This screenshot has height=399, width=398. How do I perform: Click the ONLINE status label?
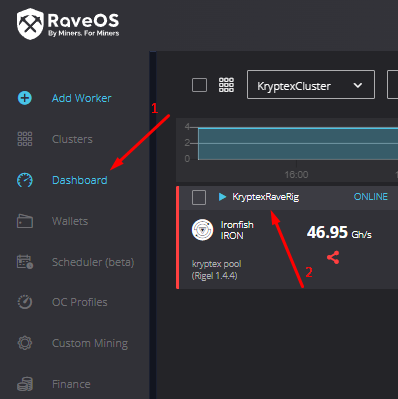tap(371, 197)
